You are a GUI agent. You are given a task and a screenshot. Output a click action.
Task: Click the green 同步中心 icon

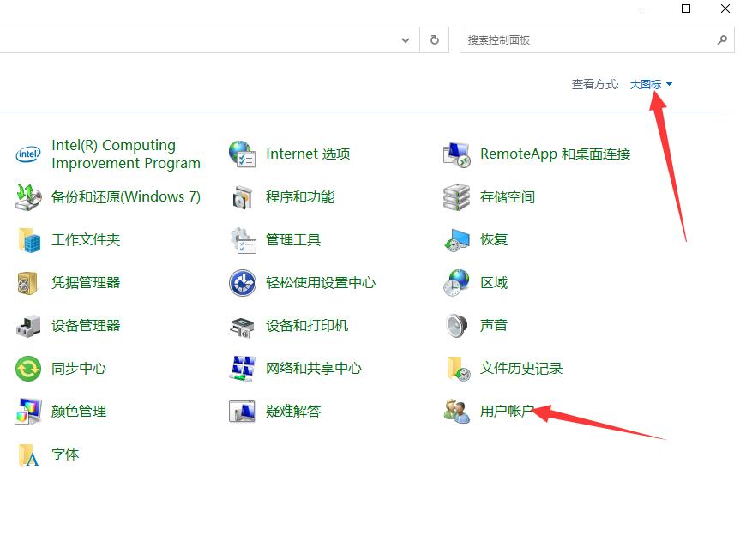(x=28, y=369)
